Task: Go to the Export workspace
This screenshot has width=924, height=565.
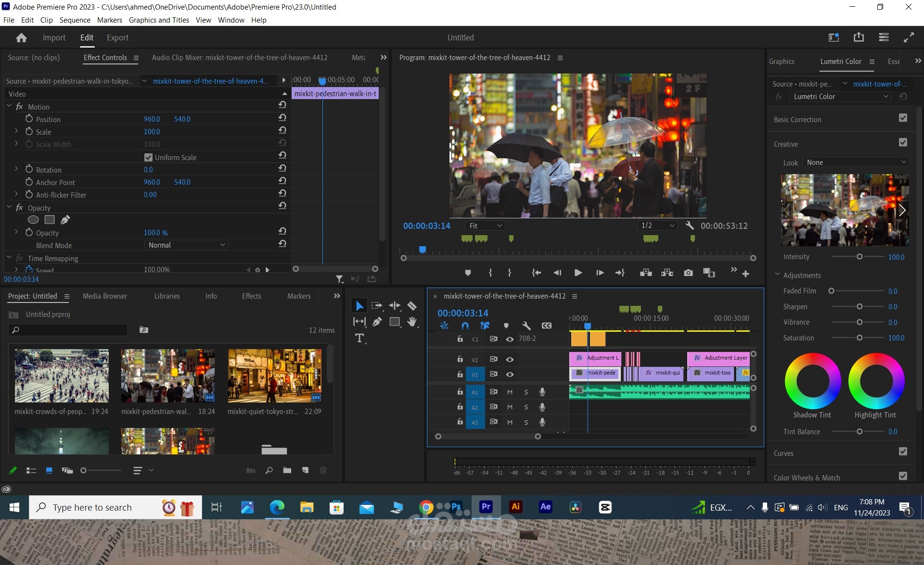Action: pyautogui.click(x=117, y=38)
